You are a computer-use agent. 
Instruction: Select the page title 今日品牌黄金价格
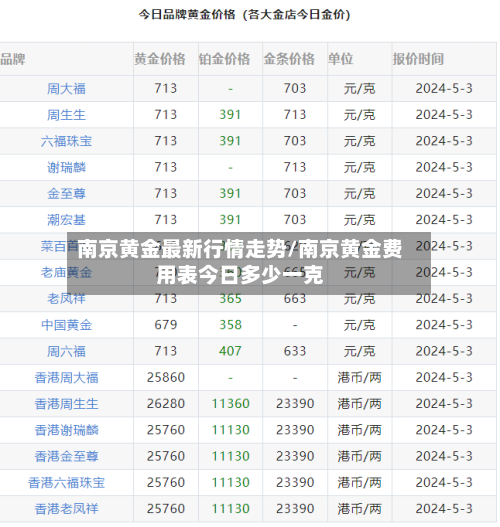187,14
